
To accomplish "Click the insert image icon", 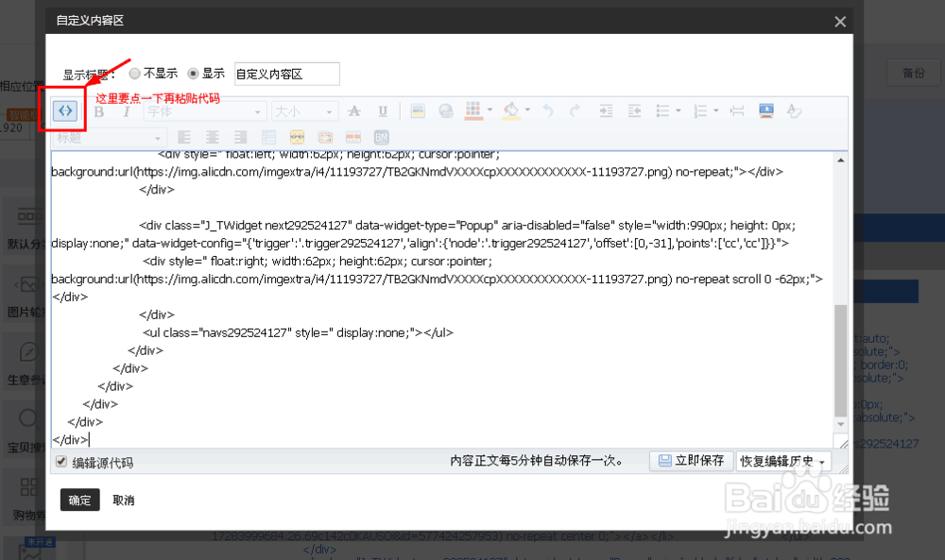I will coord(418,110).
